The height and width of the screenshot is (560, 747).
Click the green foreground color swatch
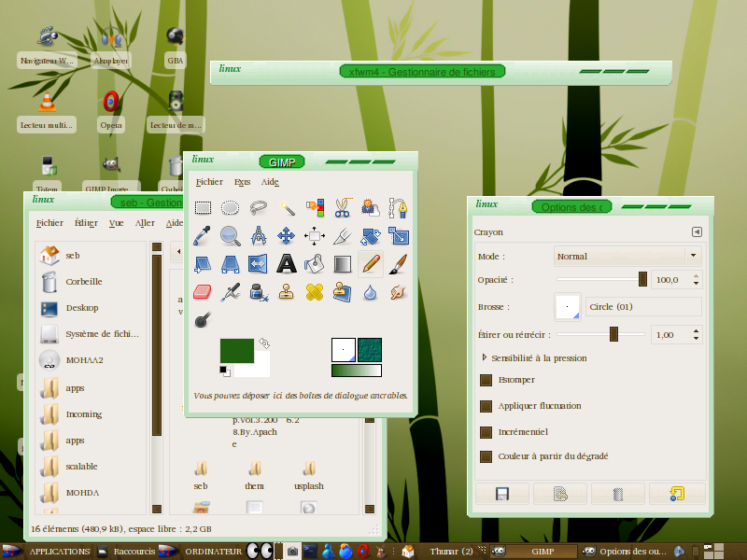(x=237, y=351)
